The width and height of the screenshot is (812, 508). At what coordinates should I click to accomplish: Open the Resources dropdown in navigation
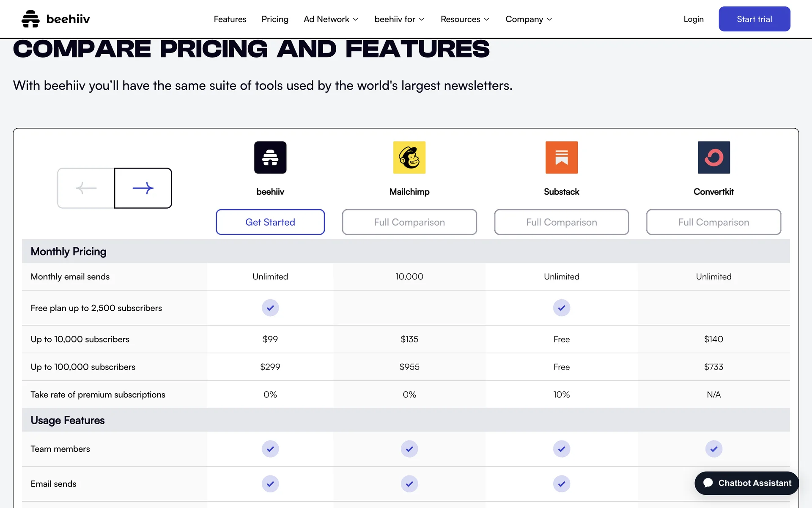(x=465, y=19)
